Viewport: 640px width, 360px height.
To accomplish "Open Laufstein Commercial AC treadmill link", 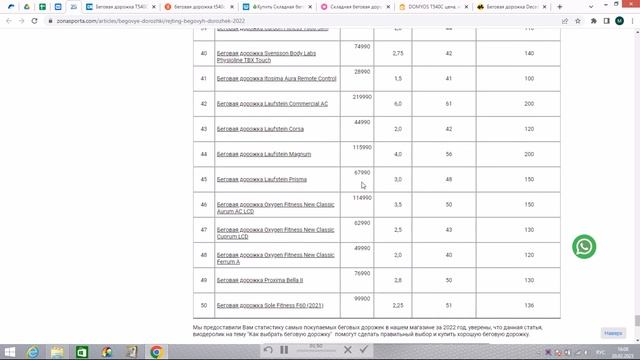I will coord(272,104).
